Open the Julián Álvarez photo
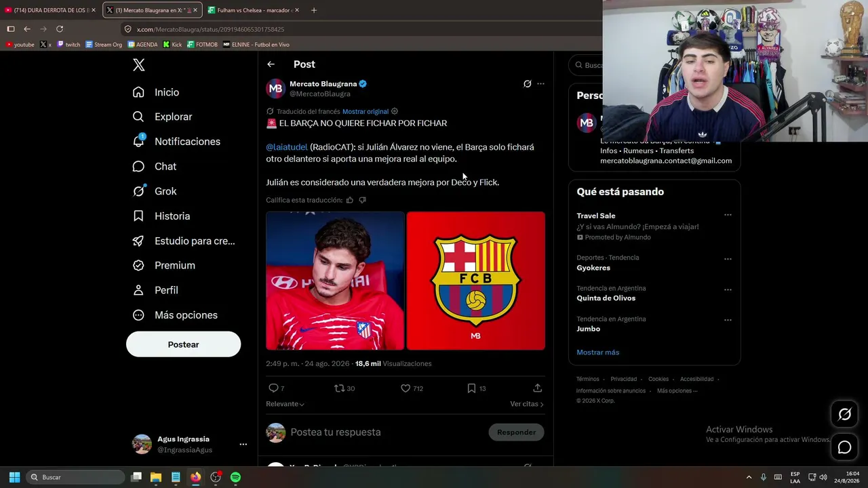Image resolution: width=868 pixels, height=488 pixels. pos(335,281)
